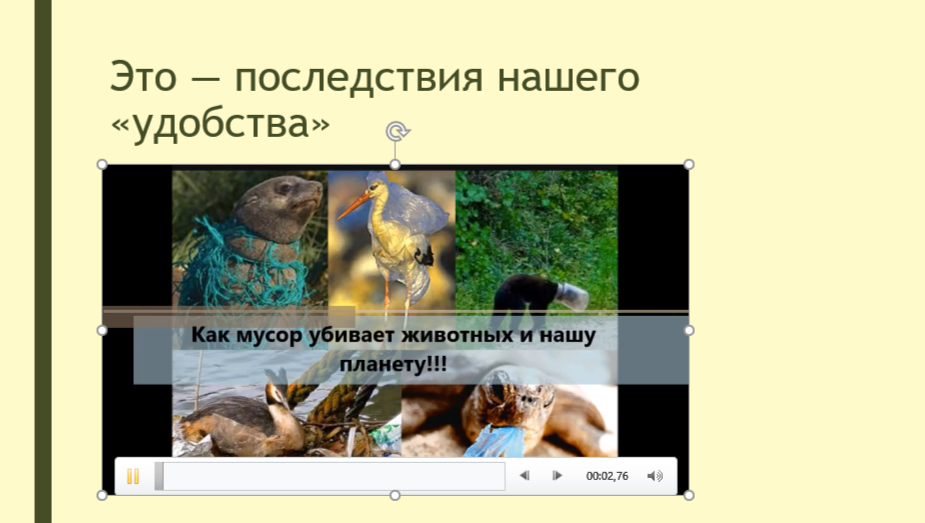925x523 pixels.
Task: Click the left-middle resize handle of video
Action: [102, 329]
